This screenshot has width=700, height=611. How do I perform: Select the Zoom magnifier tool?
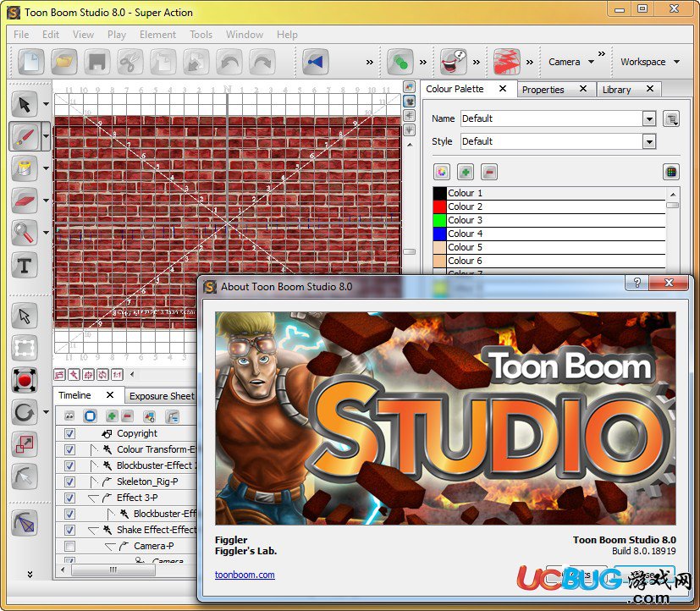(x=24, y=233)
